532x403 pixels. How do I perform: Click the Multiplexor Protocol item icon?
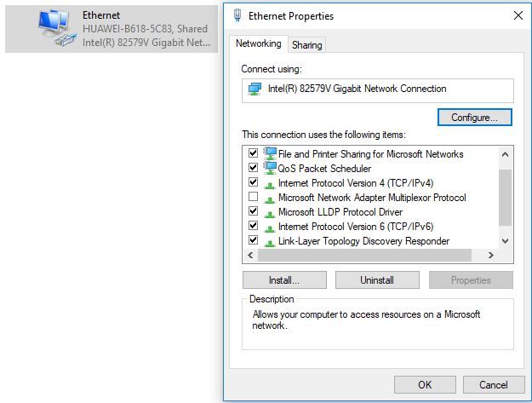[270, 199]
